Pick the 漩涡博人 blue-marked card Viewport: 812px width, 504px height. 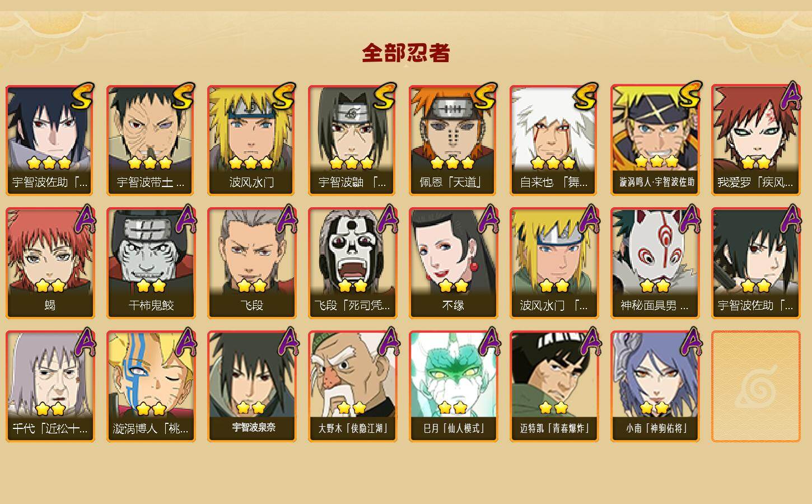151,386
